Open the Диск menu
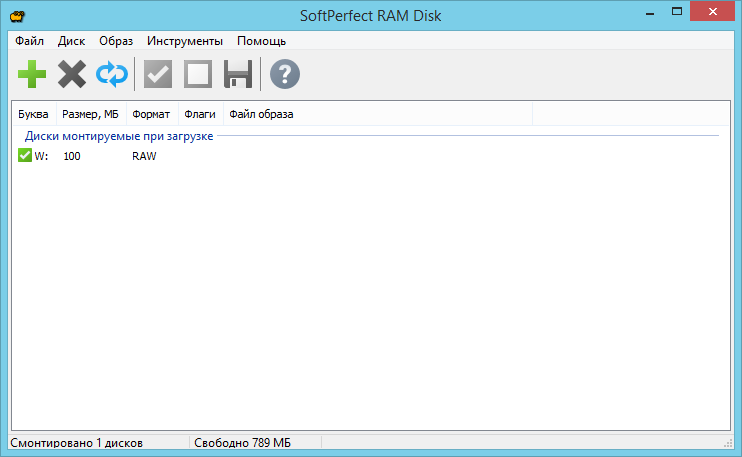The width and height of the screenshot is (742, 457). (71, 41)
